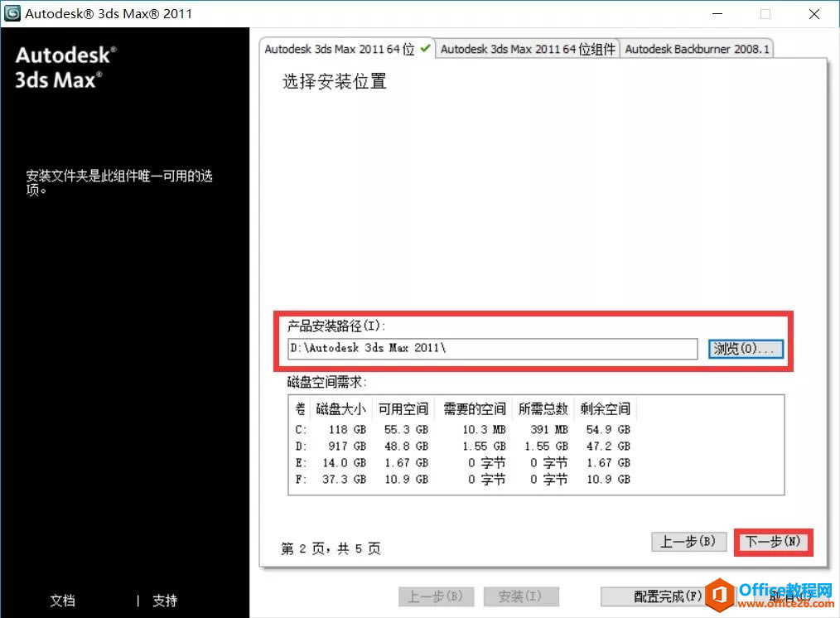The image size is (840, 618).
Task: Click the product install path field
Action: coord(492,349)
